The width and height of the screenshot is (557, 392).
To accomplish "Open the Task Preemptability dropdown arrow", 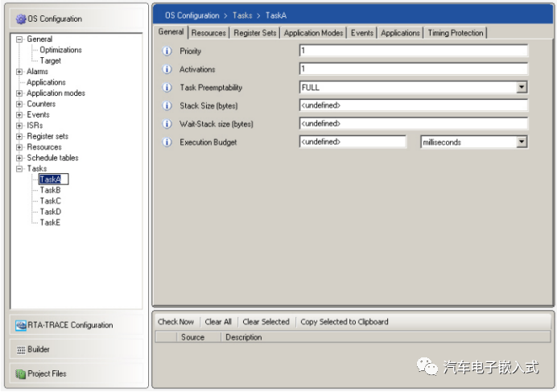I will tap(521, 88).
